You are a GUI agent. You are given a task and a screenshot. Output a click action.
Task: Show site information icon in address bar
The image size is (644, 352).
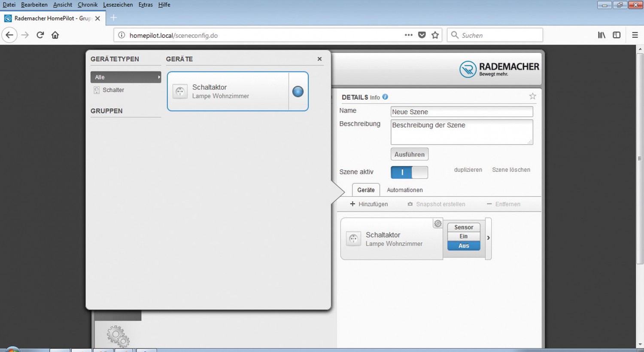122,35
